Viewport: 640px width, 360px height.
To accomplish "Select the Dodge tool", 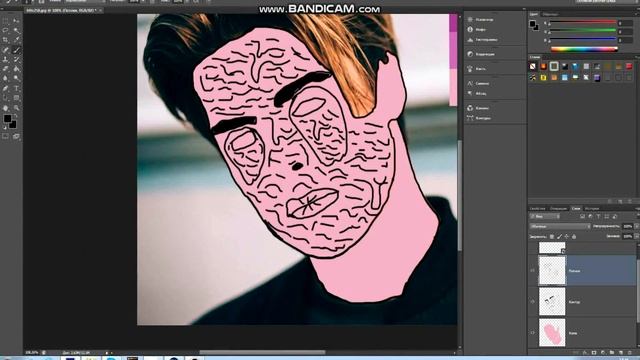I will pos(16,78).
